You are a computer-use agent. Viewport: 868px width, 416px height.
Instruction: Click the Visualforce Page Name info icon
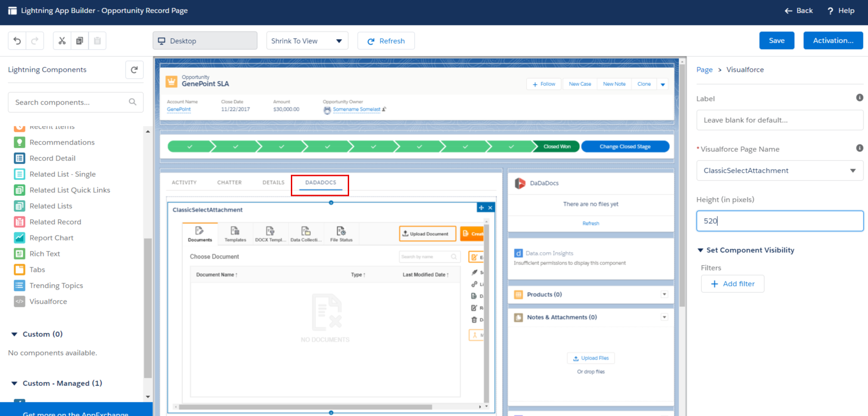click(x=859, y=148)
